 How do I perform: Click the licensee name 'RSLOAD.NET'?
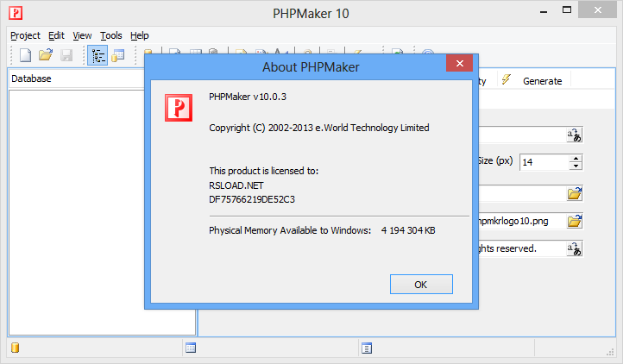tap(236, 185)
